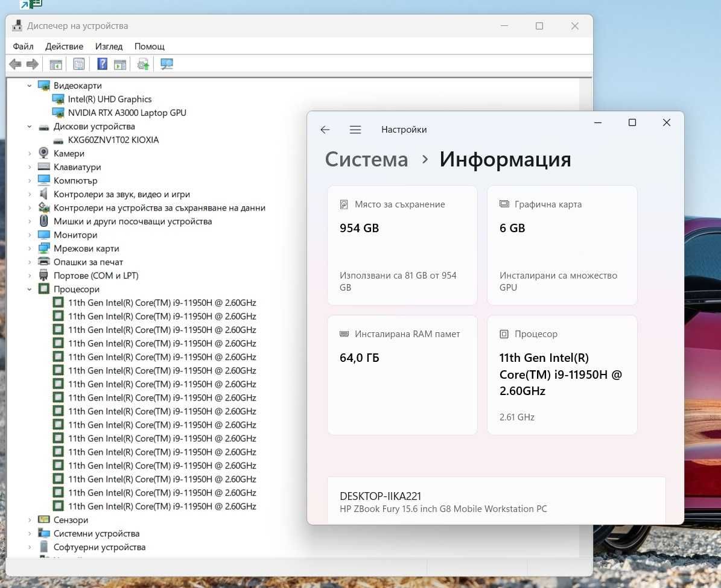Click the storage controllers icon
Image resolution: width=721 pixels, height=588 pixels.
click(43, 207)
